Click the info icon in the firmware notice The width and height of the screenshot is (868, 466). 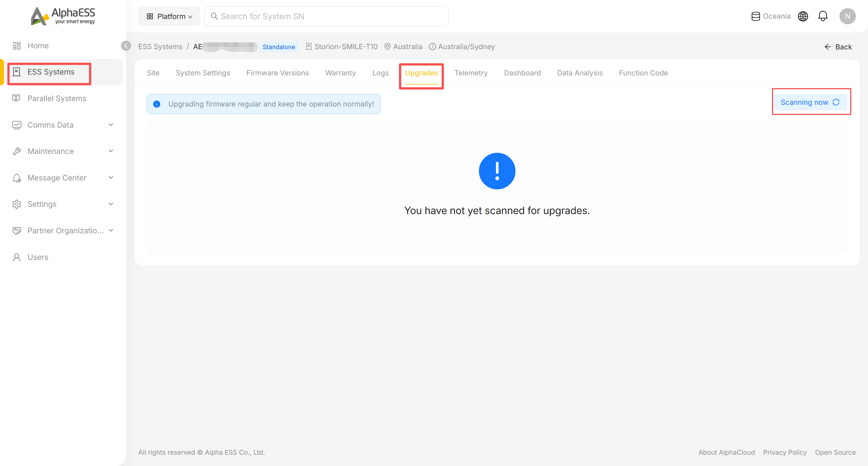pos(157,104)
